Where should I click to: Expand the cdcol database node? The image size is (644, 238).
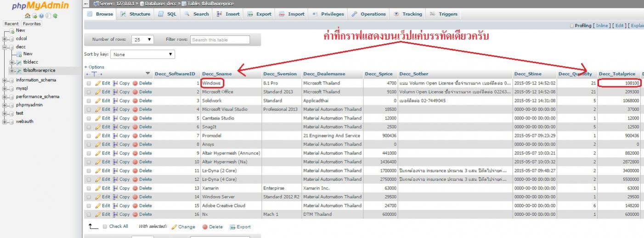(x=4, y=39)
